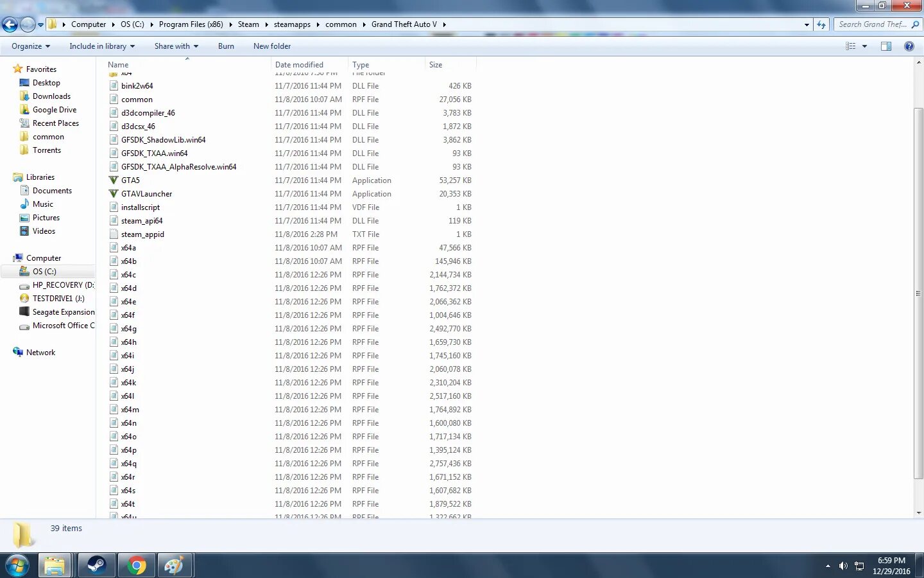Open the Windows Start menu

point(17,566)
